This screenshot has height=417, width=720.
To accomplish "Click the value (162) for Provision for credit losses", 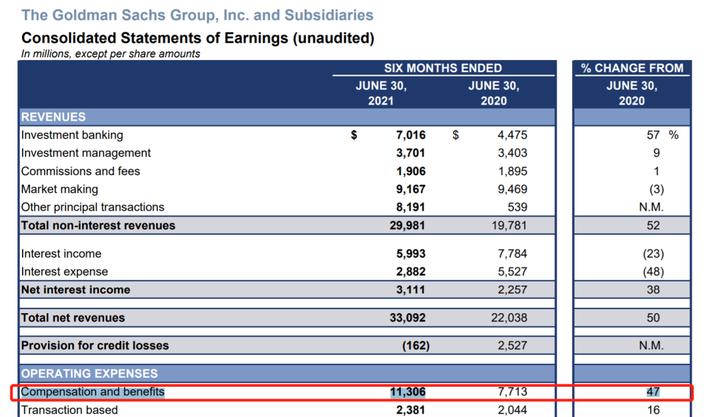I will 416,345.
